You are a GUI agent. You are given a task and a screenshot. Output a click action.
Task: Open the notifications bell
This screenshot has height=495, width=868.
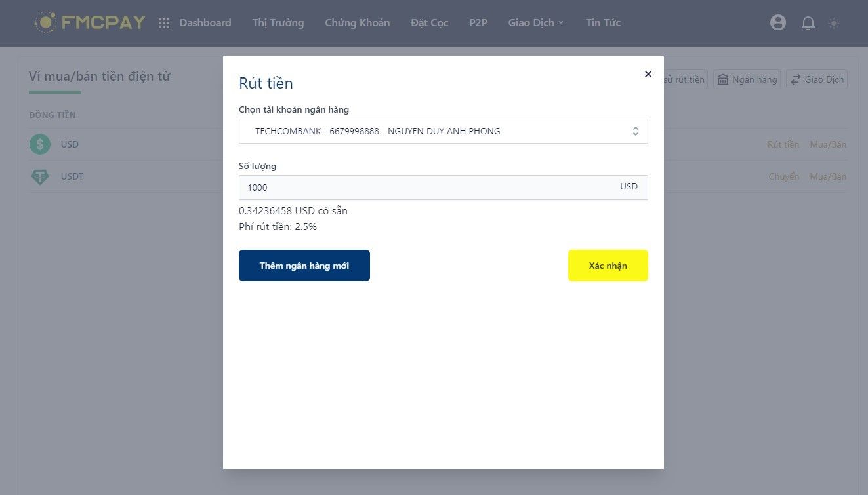coord(808,23)
